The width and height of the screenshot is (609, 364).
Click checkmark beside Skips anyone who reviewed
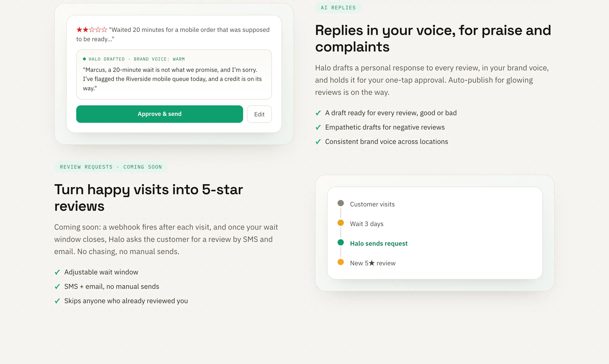57,301
